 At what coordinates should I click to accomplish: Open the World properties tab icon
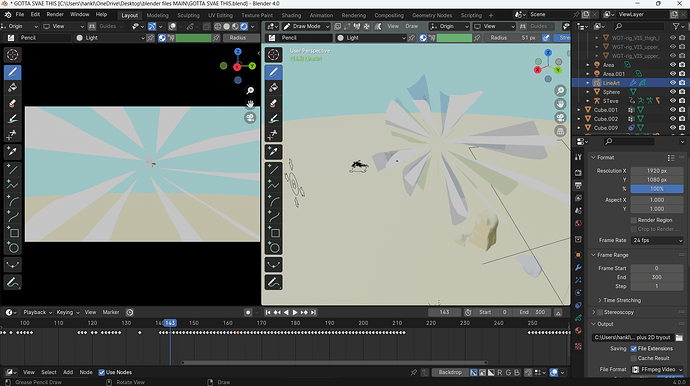pos(578,223)
